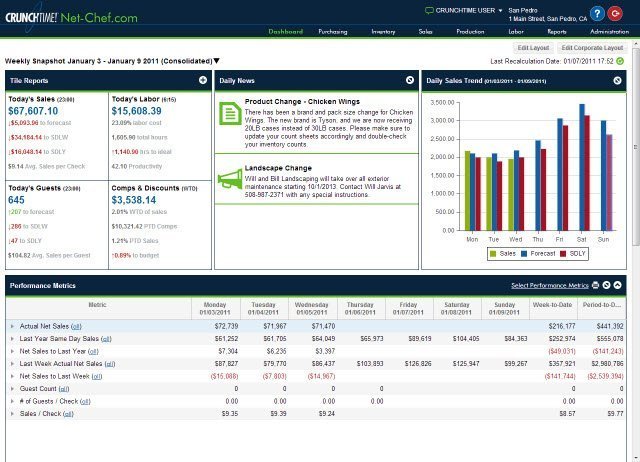Click the chat icon beside CRUNCHTIME USER
The width and height of the screenshot is (640, 462).
pyautogui.click(x=429, y=11)
